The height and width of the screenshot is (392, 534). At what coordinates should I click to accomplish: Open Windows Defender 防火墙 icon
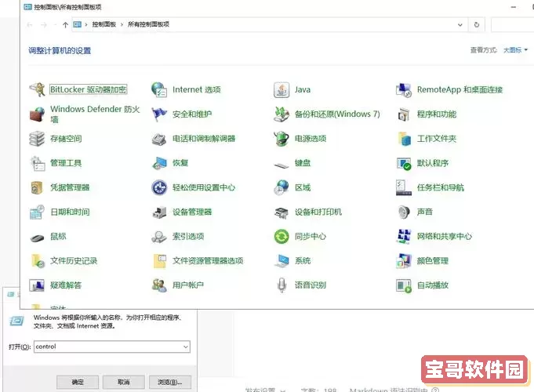click(37, 114)
